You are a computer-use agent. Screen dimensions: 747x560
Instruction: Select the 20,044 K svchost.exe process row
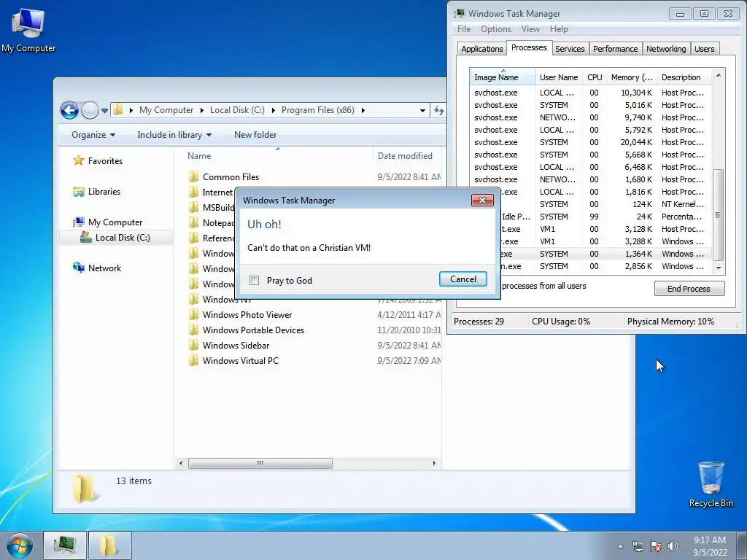[x=591, y=142]
